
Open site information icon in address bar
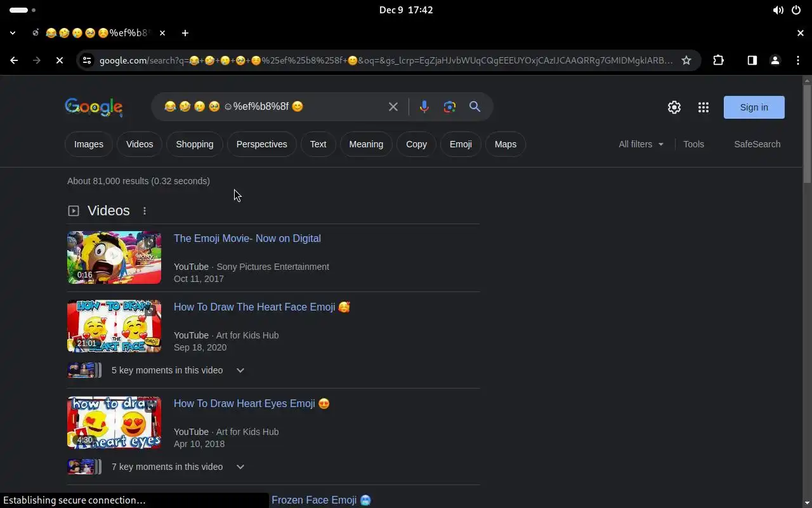pos(87,60)
